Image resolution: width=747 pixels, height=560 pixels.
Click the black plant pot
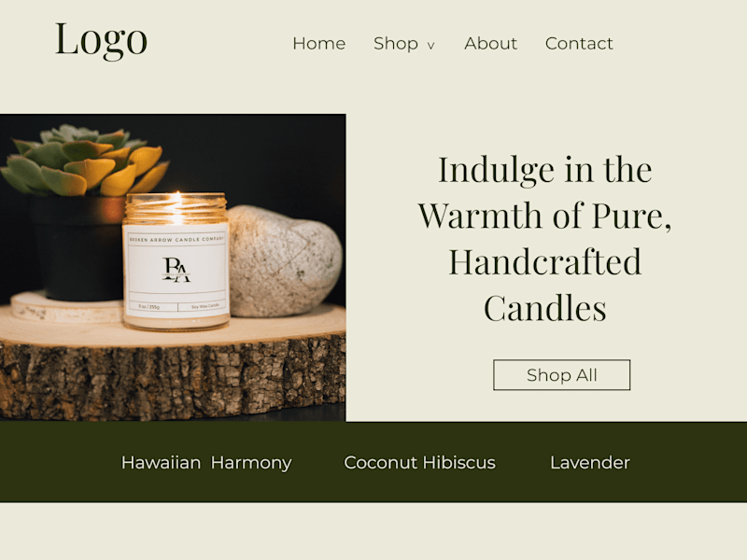point(78,247)
